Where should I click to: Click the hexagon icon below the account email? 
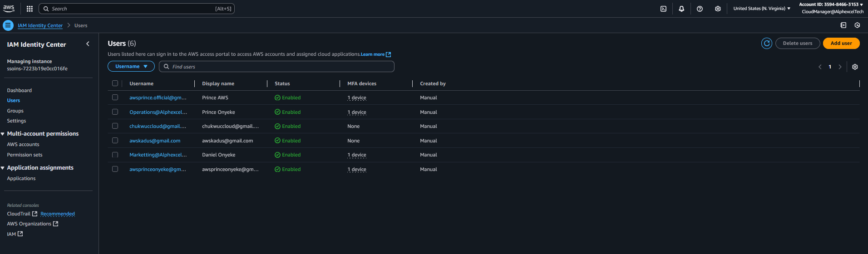coord(857,25)
